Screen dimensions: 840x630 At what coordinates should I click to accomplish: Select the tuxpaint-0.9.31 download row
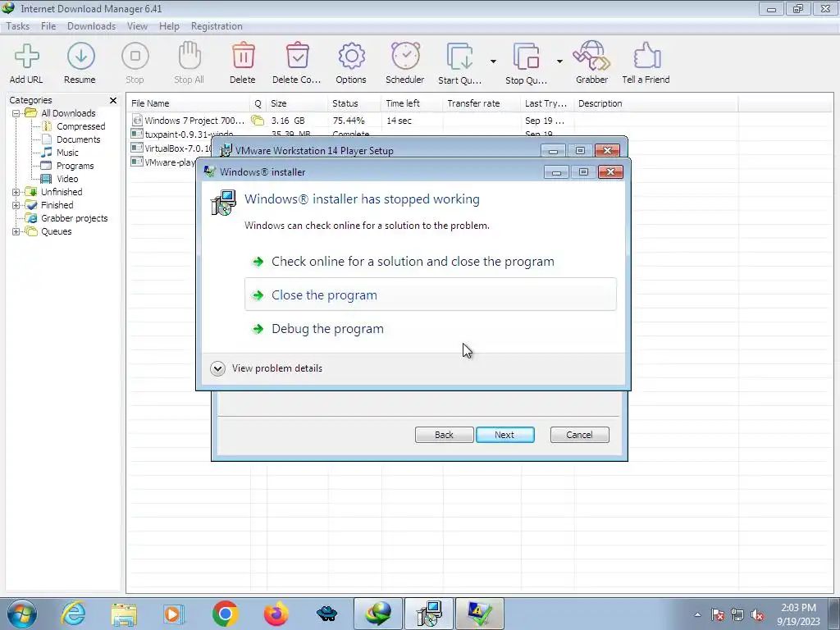[189, 134]
